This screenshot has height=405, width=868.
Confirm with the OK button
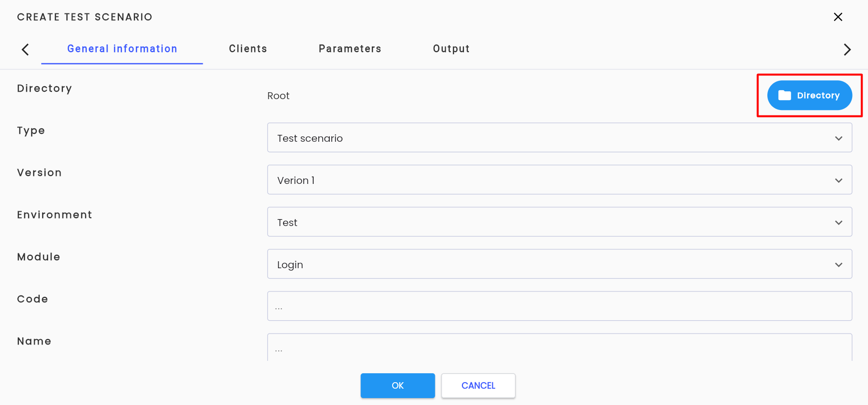point(398,386)
